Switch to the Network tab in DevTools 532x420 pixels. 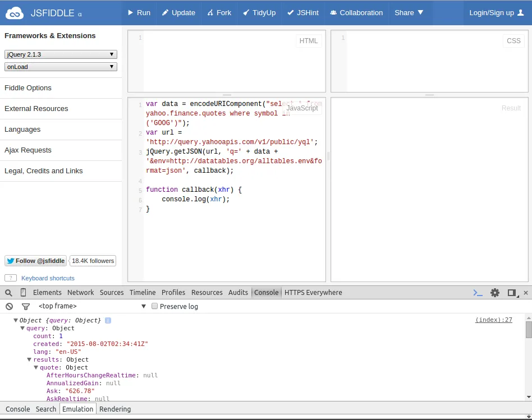(x=80, y=292)
